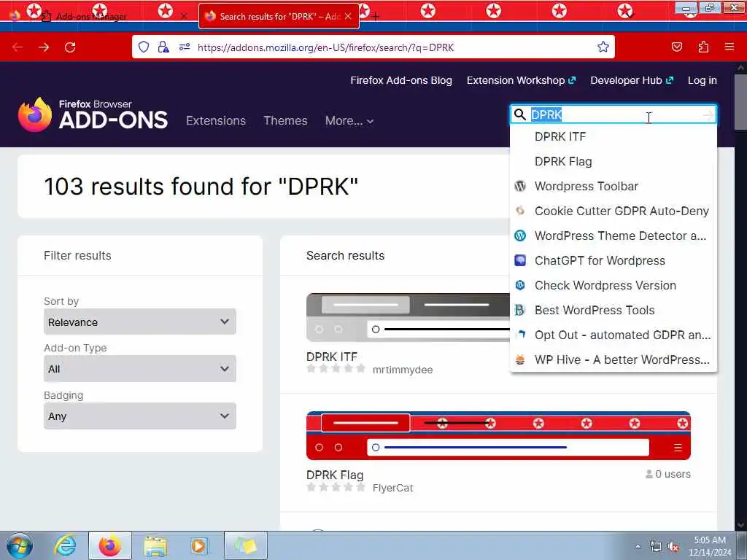This screenshot has width=747, height=560.
Task: Open Windows Media Player from taskbar
Action: (x=198, y=545)
